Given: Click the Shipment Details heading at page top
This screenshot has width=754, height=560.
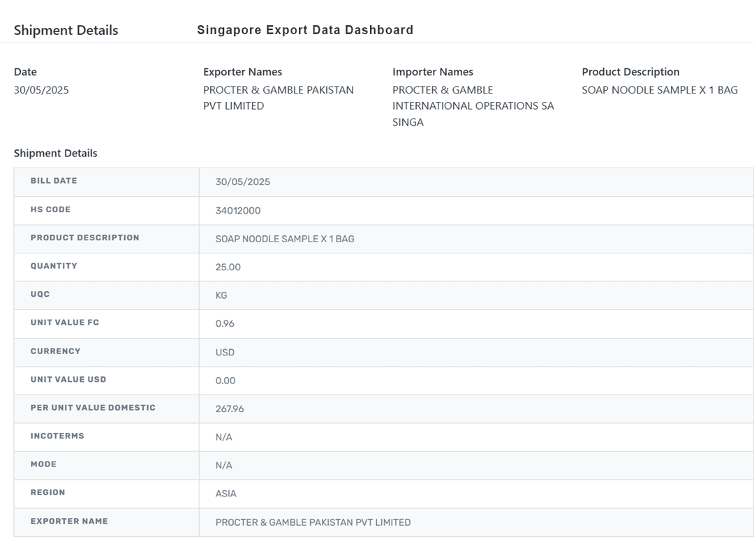Looking at the screenshot, I should (66, 30).
